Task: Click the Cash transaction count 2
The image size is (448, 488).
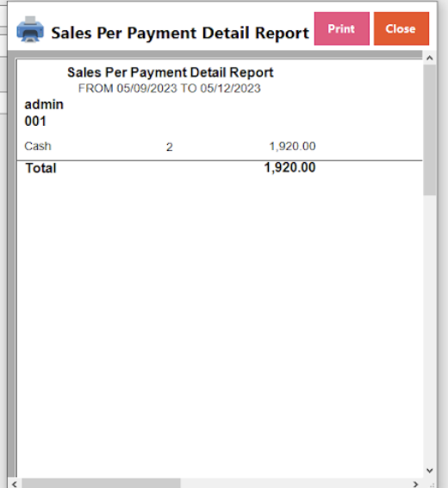Action: 170,147
